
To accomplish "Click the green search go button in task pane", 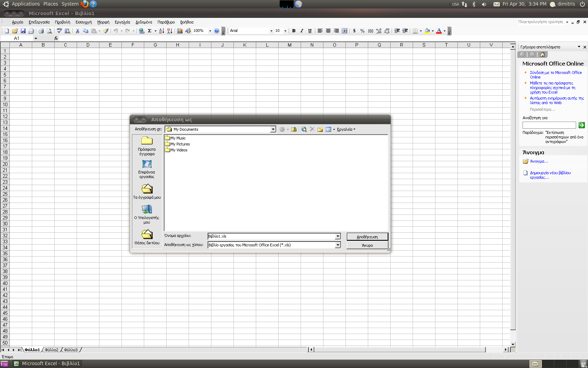I will coord(582,125).
